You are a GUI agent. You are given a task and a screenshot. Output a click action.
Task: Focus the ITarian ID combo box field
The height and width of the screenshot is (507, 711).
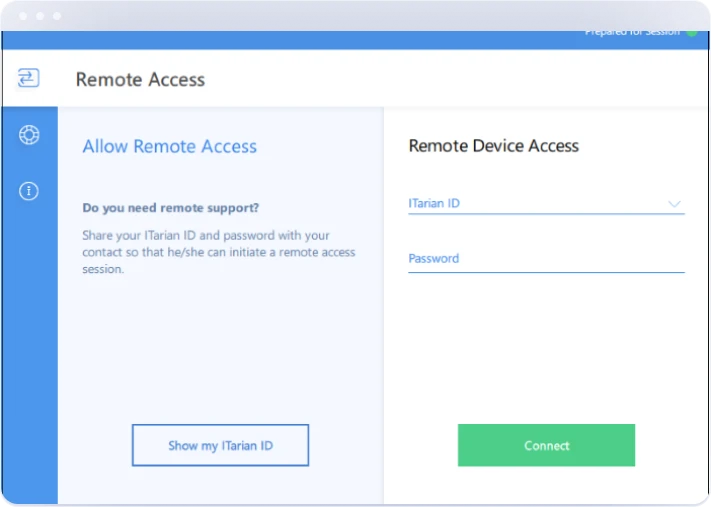click(530, 204)
